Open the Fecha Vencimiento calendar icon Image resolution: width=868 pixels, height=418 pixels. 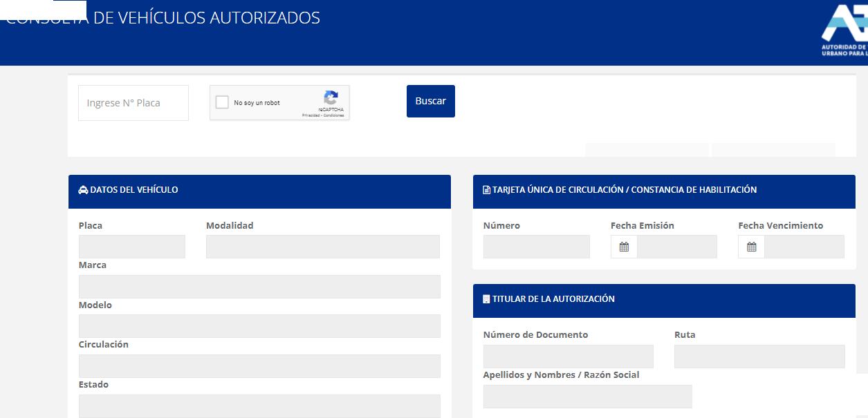750,246
